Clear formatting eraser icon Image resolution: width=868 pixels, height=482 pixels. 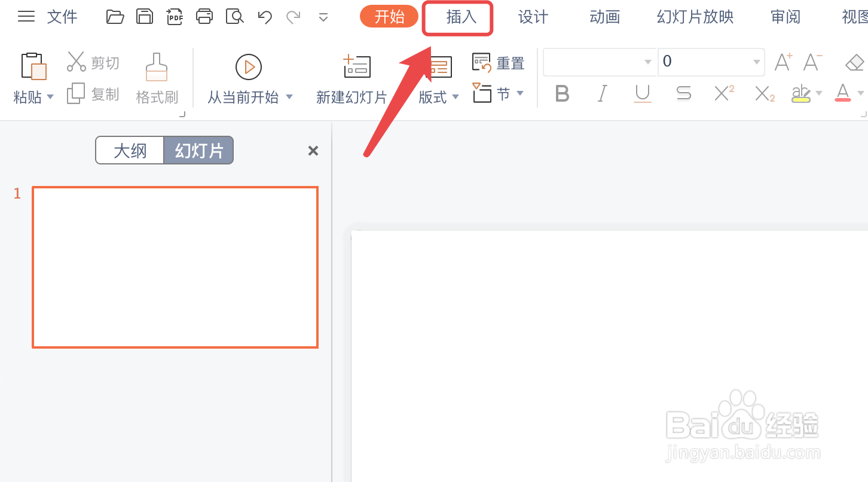855,62
